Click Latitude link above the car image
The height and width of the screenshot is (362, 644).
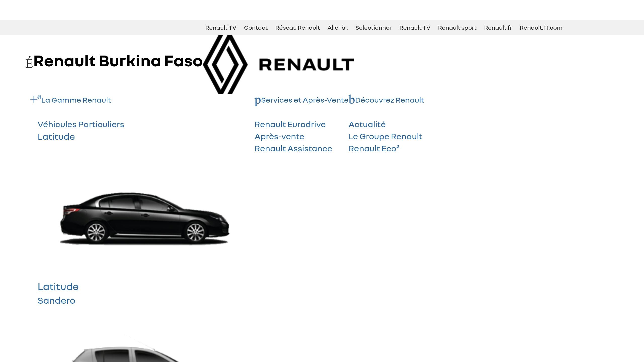pos(56,137)
